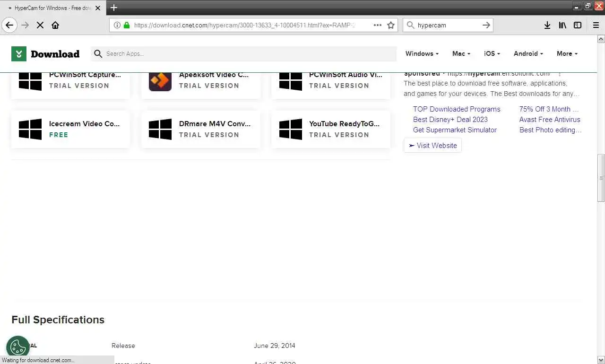Close the HyperCam for Windows tab
Viewport: 605px width, 364px height.
[98, 8]
